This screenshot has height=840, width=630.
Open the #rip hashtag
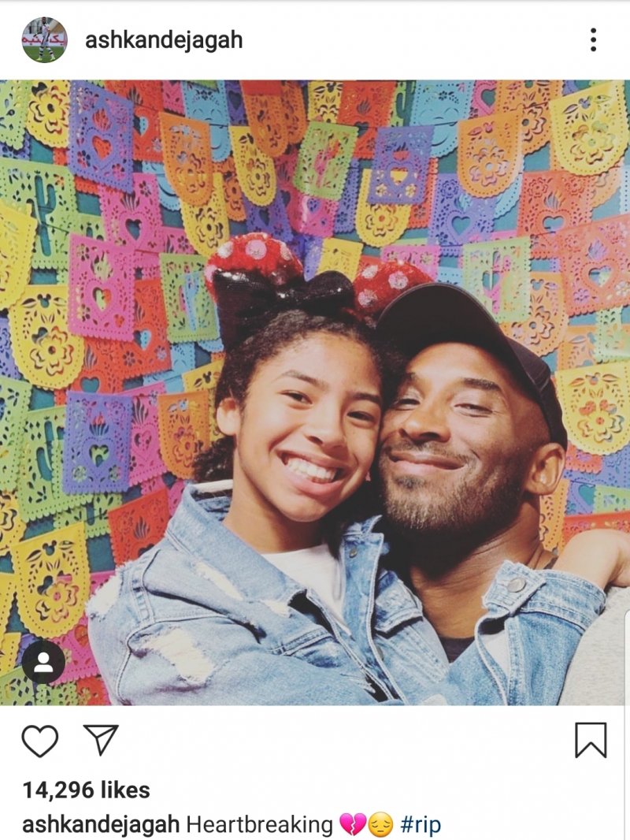pyautogui.click(x=421, y=825)
